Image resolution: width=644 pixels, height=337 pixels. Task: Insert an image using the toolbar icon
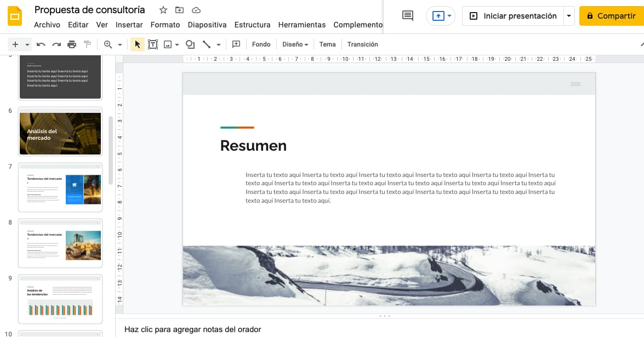tap(168, 44)
